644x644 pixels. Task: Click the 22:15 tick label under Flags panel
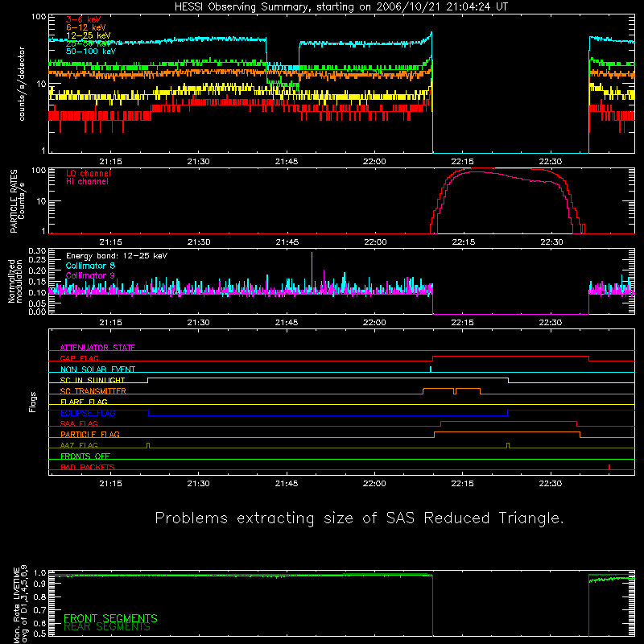(462, 484)
